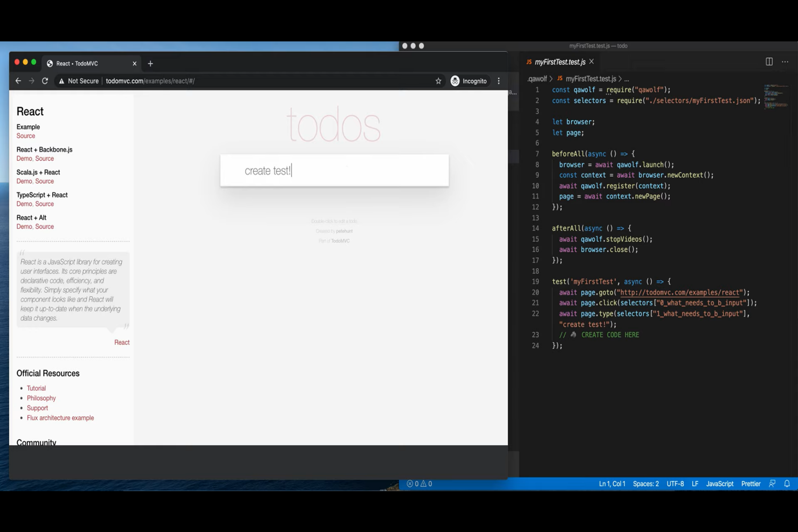798x532 pixels.
Task: Open the Tutorial link under Official Resources
Action: 36,388
